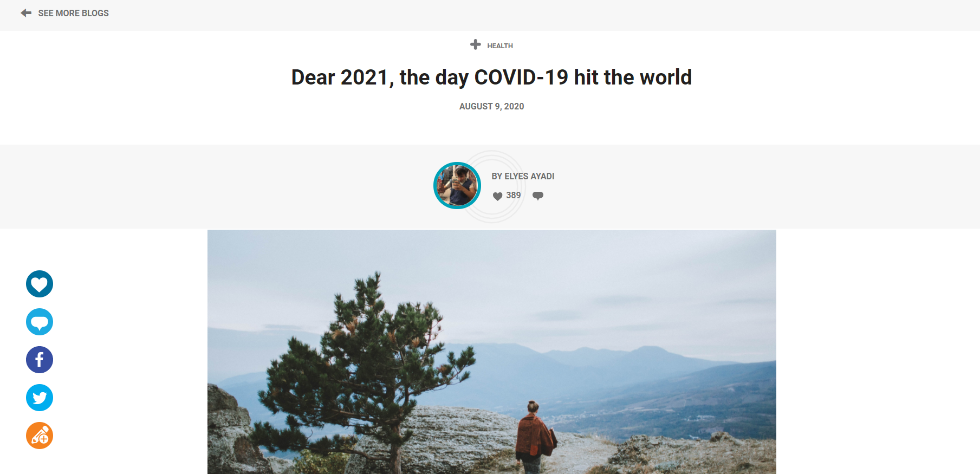The image size is (980, 474).
Task: Click the blog title about COVID-19
Action: pyautogui.click(x=491, y=77)
